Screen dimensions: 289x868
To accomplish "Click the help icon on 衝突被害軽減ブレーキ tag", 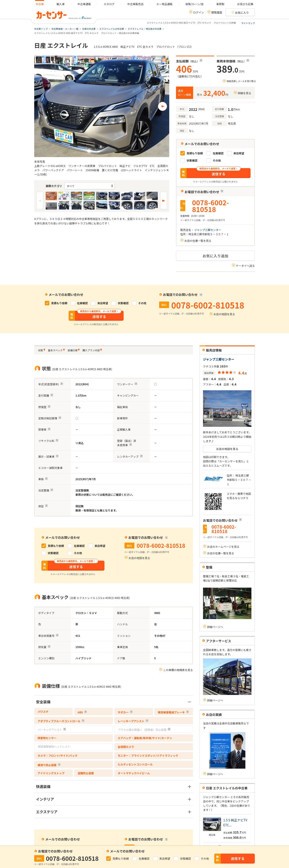I will click(187, 712).
